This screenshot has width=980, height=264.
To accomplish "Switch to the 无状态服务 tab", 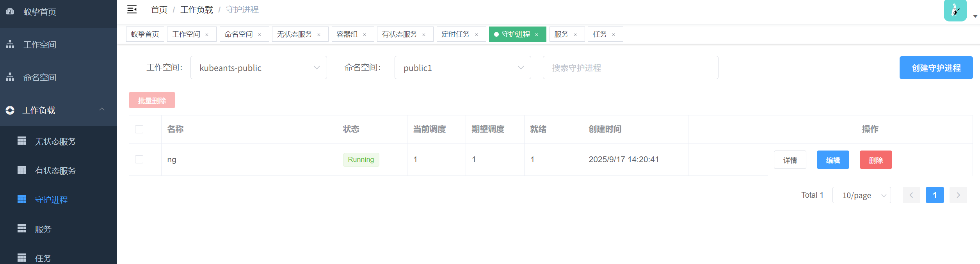I will (295, 34).
